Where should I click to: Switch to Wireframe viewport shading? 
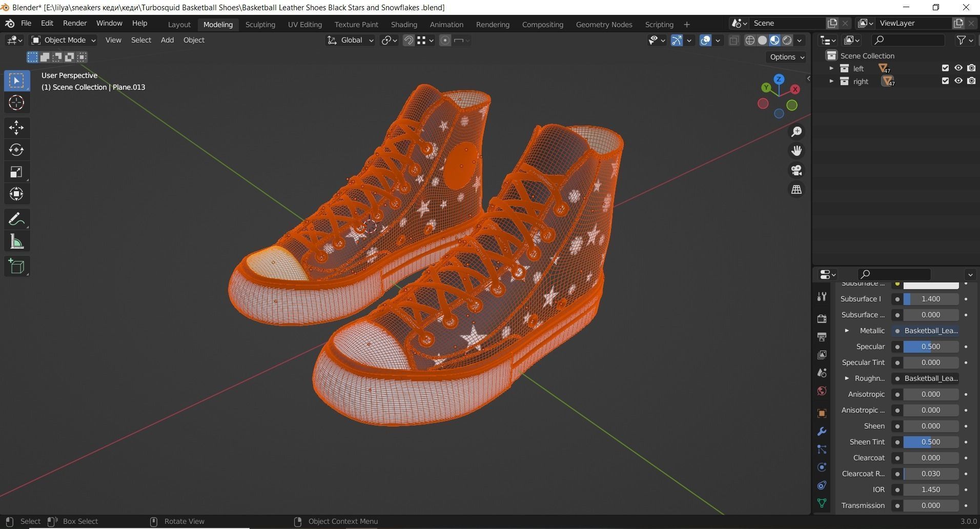(x=750, y=40)
